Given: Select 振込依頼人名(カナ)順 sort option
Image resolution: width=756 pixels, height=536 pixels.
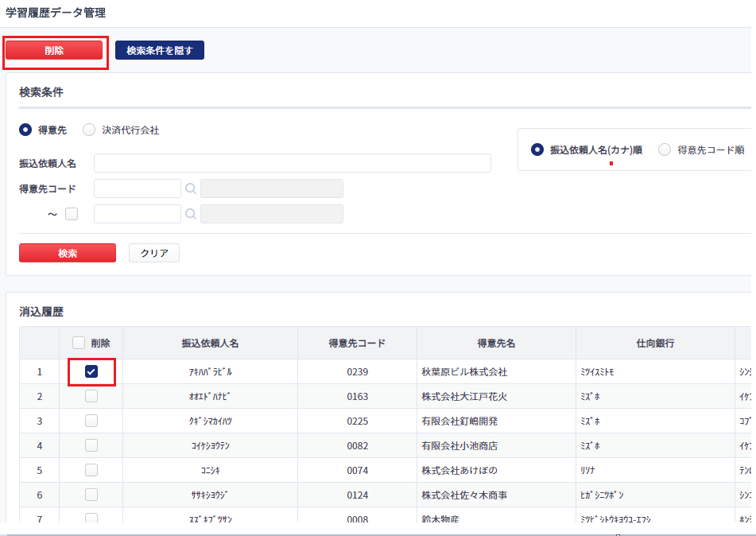Looking at the screenshot, I should click(x=537, y=150).
